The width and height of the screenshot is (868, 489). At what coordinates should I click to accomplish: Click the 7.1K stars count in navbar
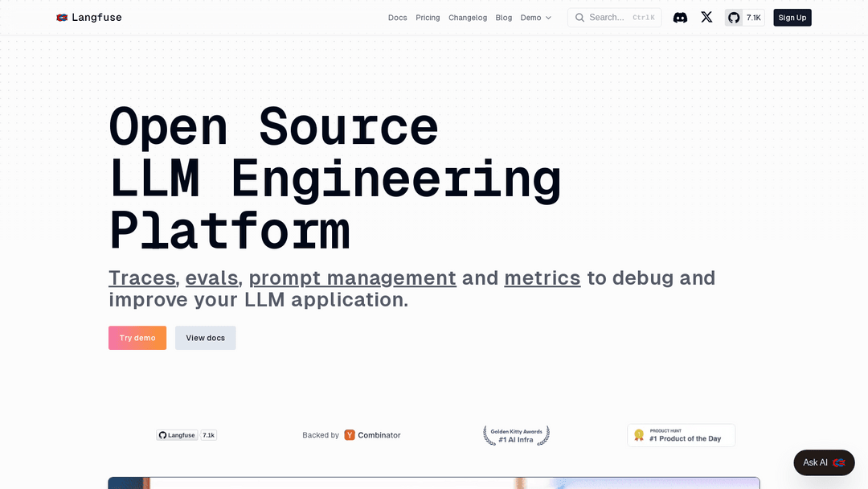(753, 18)
